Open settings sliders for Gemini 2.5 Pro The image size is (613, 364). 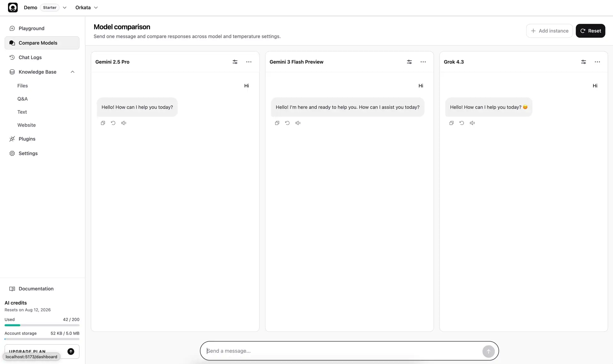coord(235,62)
